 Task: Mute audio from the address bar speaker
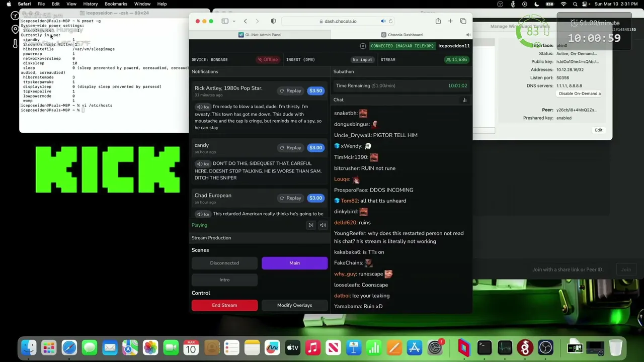click(383, 21)
